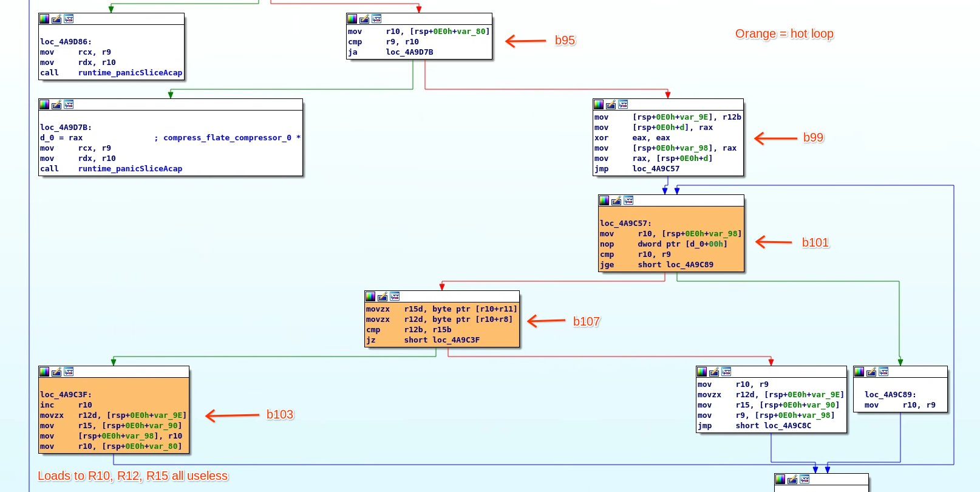
Task: Click graph icon on 'jmp short loc_4A9C8C' block
Action: pyautogui.click(x=726, y=372)
